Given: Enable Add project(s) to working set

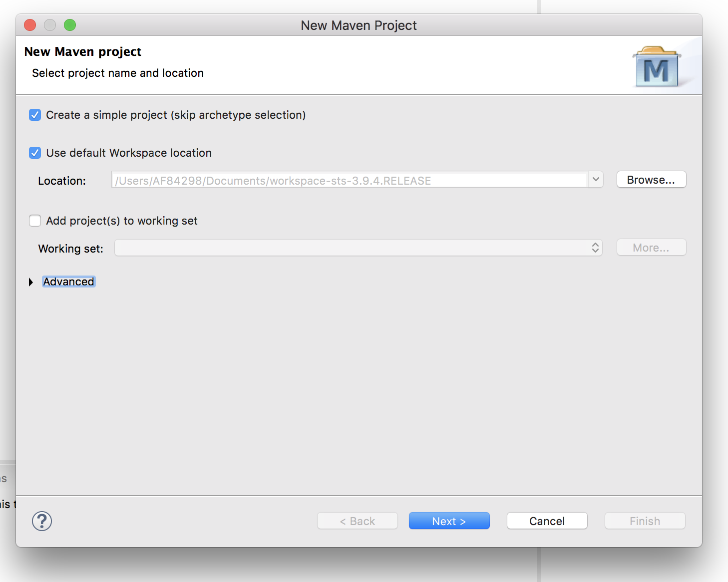Looking at the screenshot, I should pos(35,221).
